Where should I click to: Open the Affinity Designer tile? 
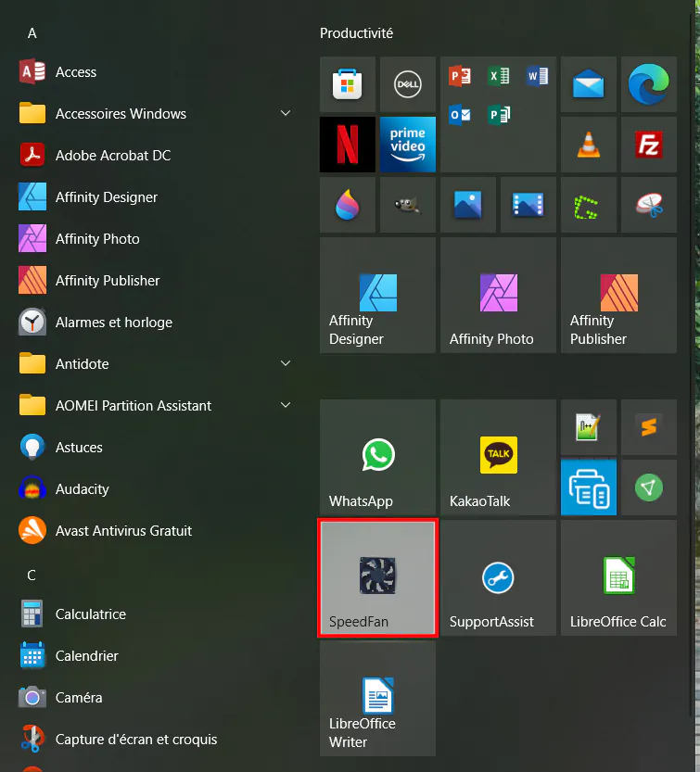378,295
